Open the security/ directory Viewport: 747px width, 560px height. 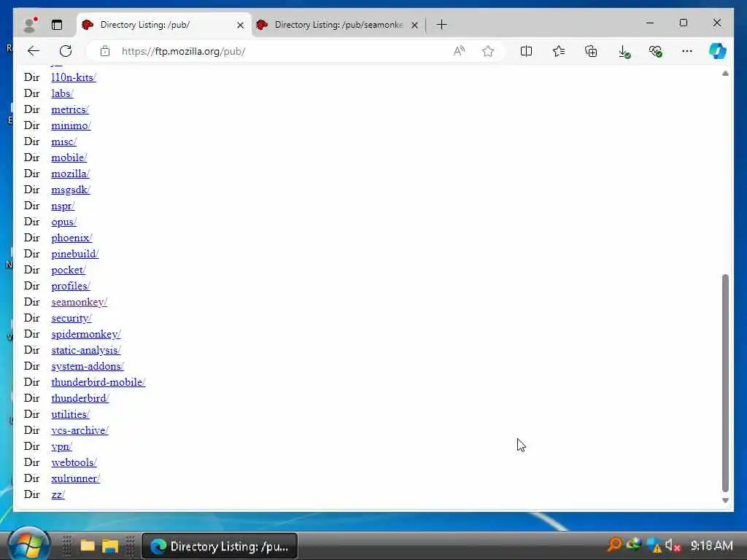[71, 318]
